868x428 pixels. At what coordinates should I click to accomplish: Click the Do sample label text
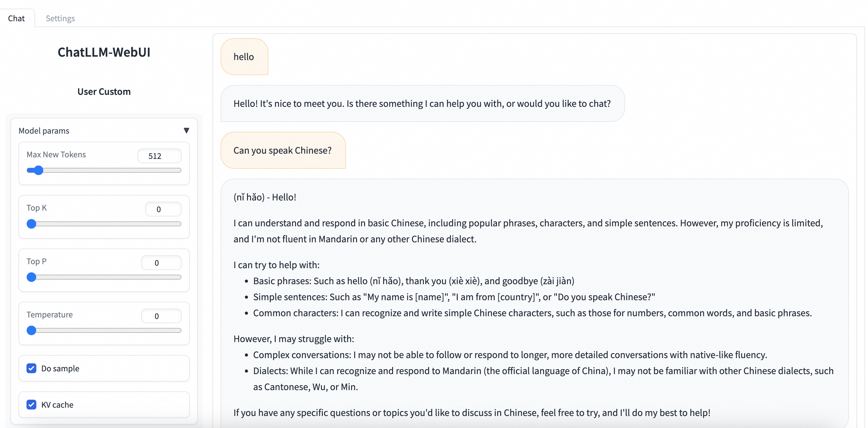point(60,368)
